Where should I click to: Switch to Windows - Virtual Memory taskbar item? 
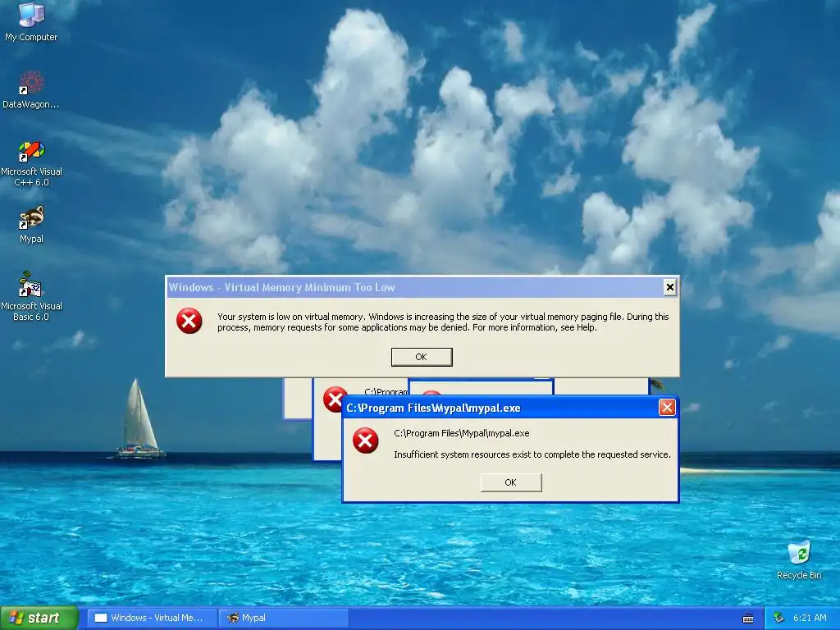pyautogui.click(x=152, y=618)
